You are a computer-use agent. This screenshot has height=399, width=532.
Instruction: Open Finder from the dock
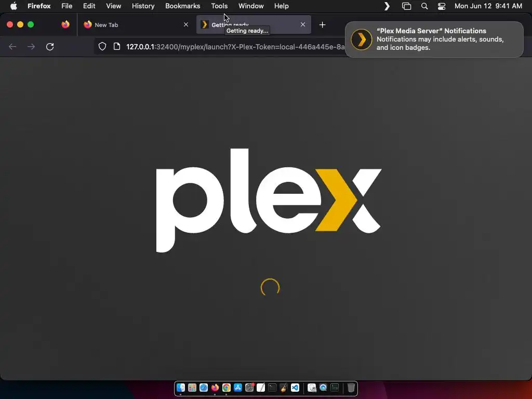pos(181,388)
